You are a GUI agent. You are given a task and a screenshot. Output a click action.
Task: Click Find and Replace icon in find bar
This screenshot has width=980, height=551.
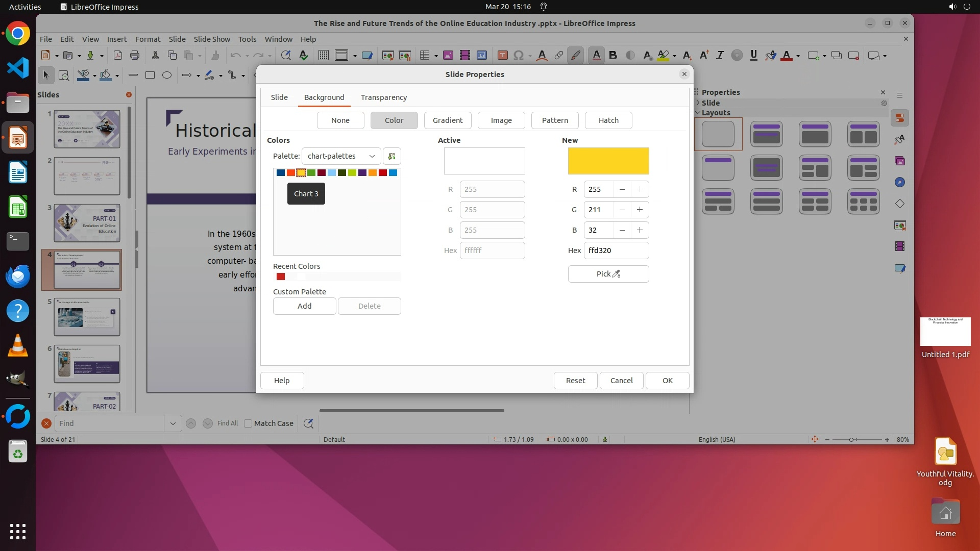(x=308, y=423)
